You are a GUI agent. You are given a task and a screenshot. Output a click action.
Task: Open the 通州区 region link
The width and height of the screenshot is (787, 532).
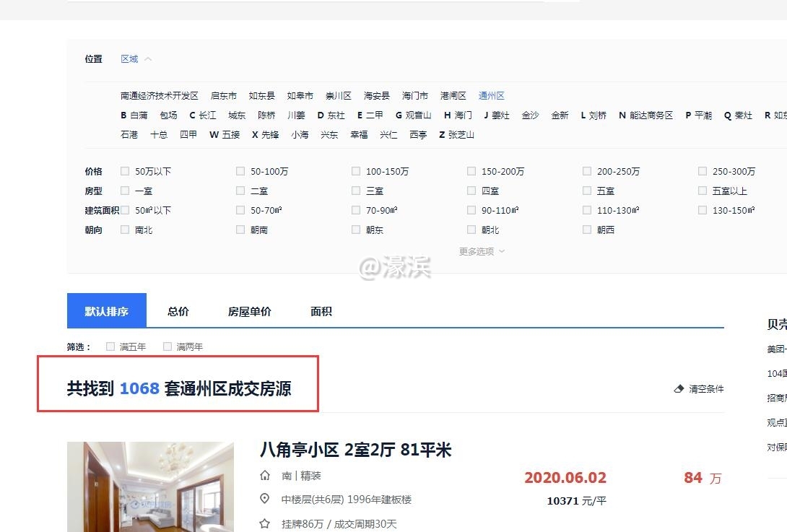click(x=490, y=95)
